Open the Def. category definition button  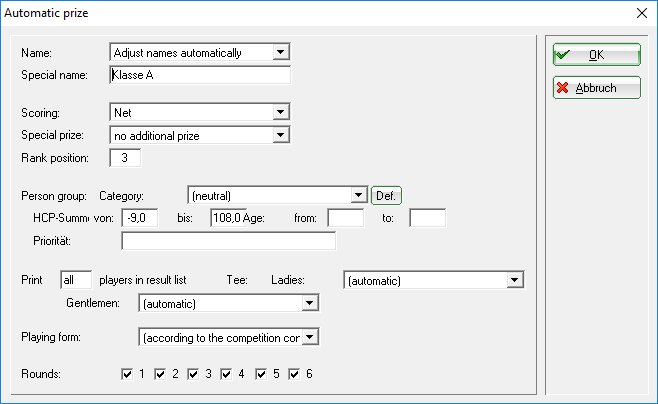[x=386, y=196]
